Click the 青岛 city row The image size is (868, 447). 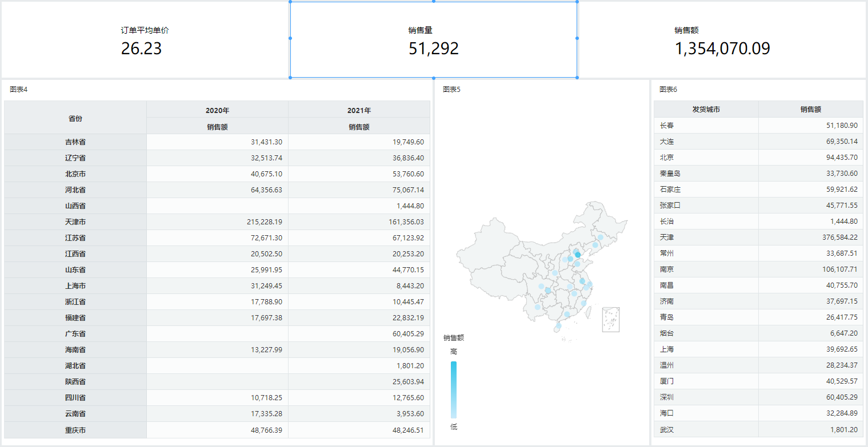click(x=758, y=317)
